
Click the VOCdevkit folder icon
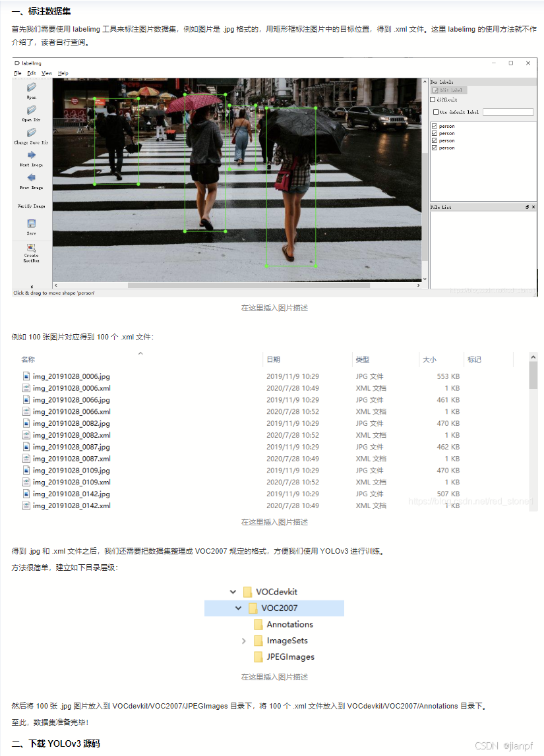(247, 592)
